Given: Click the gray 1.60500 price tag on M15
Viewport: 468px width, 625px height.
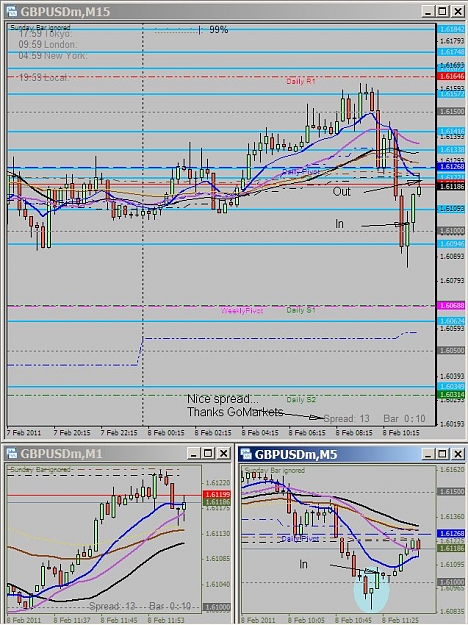Looking at the screenshot, I should click(452, 350).
